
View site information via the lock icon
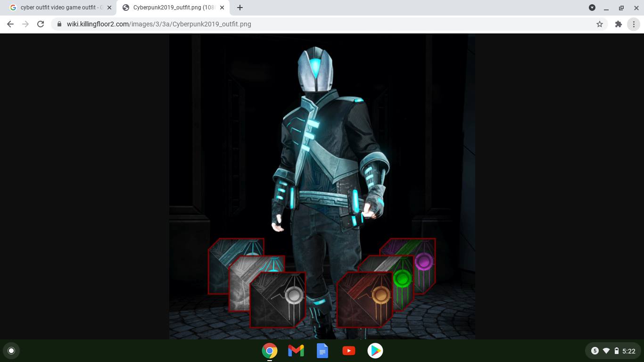click(59, 24)
